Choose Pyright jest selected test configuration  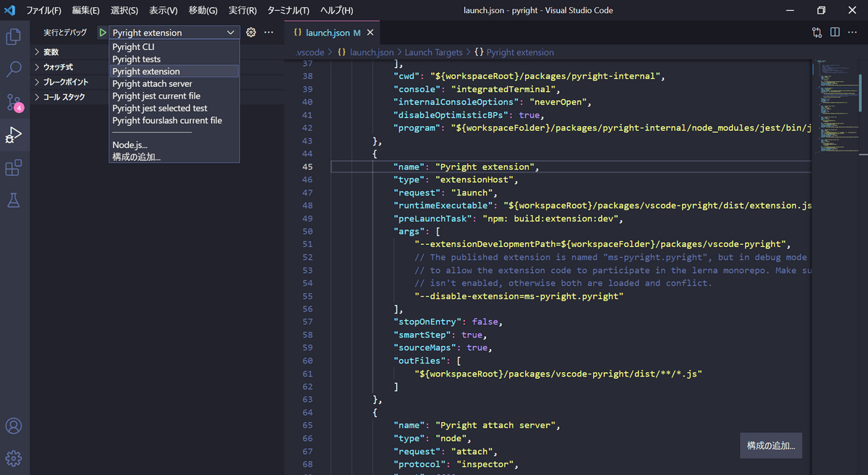[174, 109]
